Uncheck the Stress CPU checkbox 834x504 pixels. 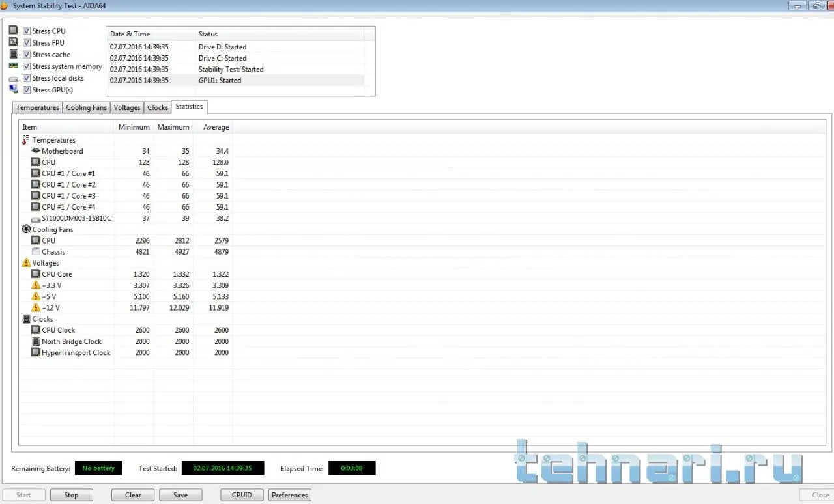click(27, 31)
